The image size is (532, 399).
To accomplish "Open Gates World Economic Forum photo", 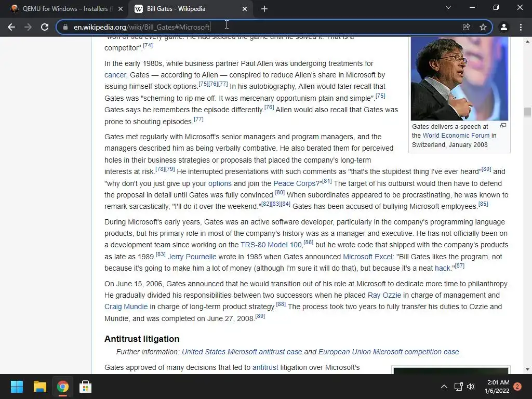I will (x=459, y=79).
